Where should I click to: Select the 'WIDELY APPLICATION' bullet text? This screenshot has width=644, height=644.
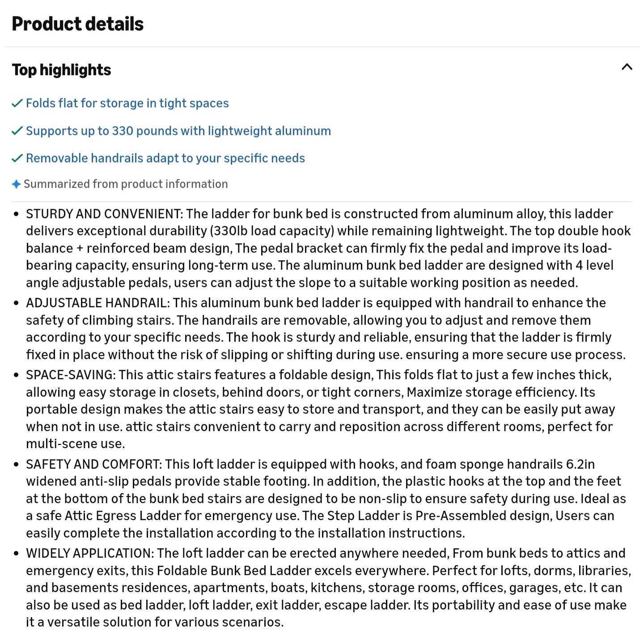click(x=329, y=588)
